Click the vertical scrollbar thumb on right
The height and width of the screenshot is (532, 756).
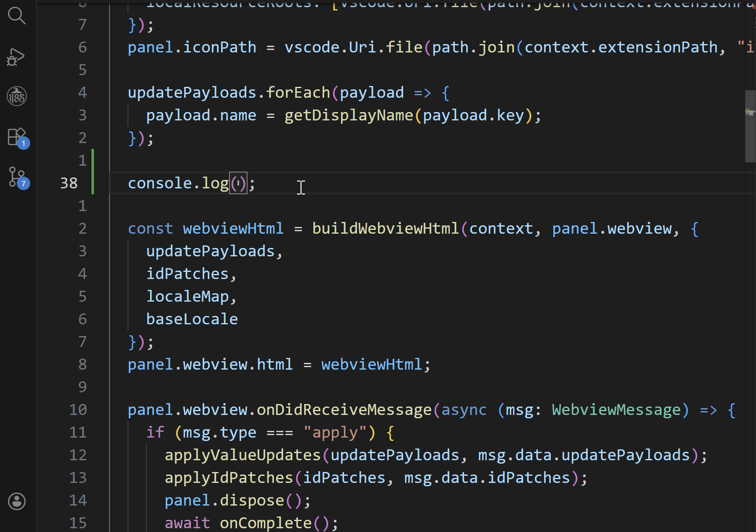(750, 126)
